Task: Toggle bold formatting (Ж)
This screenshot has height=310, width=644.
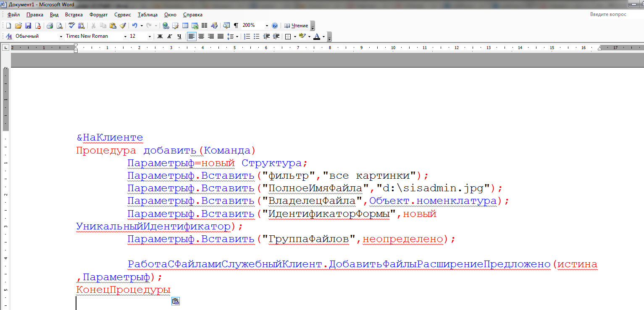Action: 160,36
